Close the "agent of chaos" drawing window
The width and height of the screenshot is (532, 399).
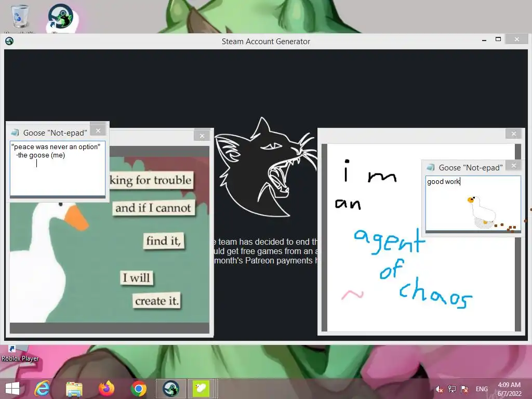pos(514,134)
